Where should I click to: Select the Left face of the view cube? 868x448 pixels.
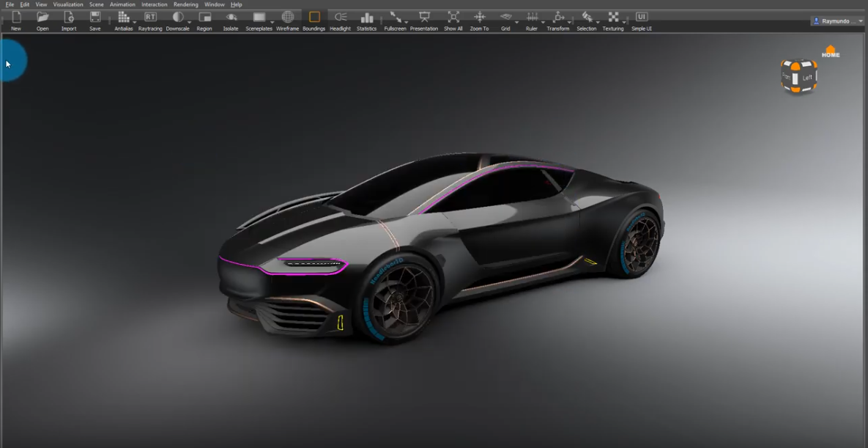pyautogui.click(x=807, y=78)
